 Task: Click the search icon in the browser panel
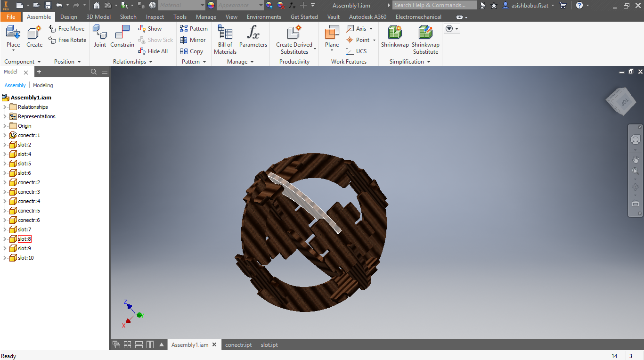coord(94,72)
